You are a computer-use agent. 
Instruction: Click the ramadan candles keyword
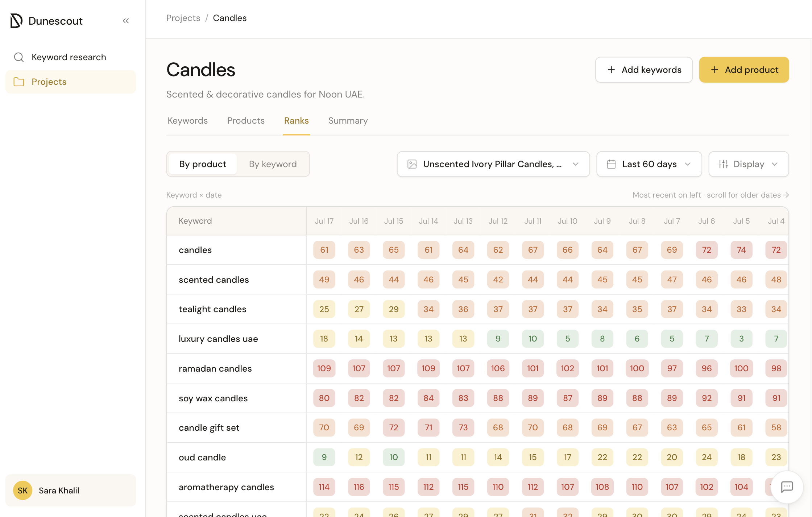coord(215,369)
